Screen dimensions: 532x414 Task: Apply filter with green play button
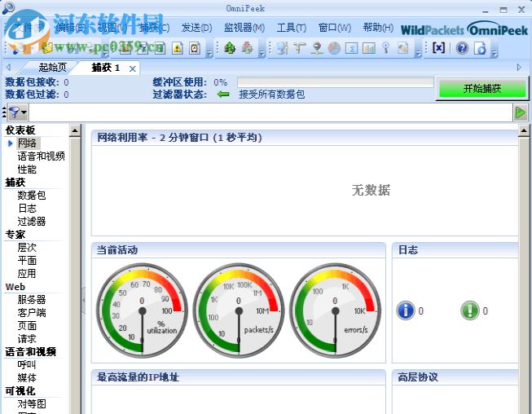pos(520,112)
